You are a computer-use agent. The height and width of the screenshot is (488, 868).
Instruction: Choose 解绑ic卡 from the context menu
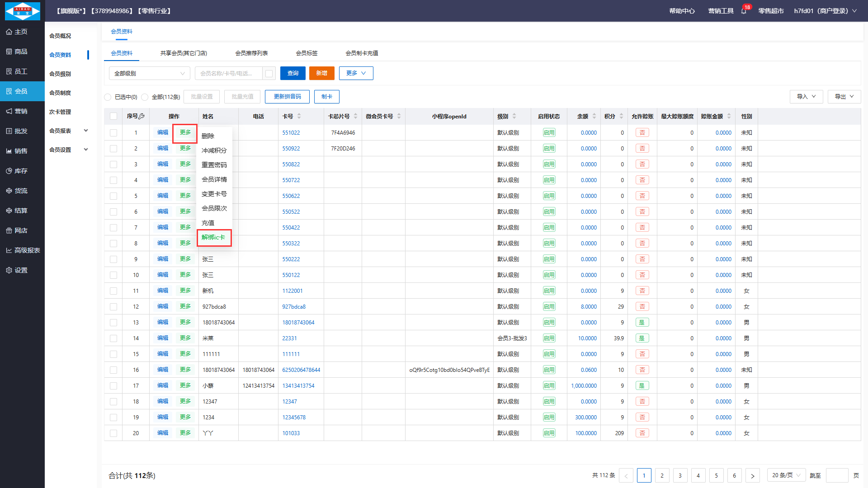pos(213,238)
